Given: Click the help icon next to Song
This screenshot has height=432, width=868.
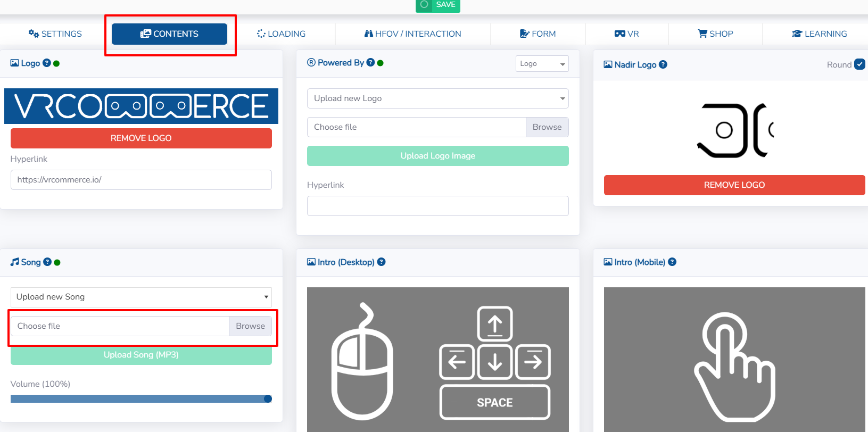Looking at the screenshot, I should [x=47, y=262].
